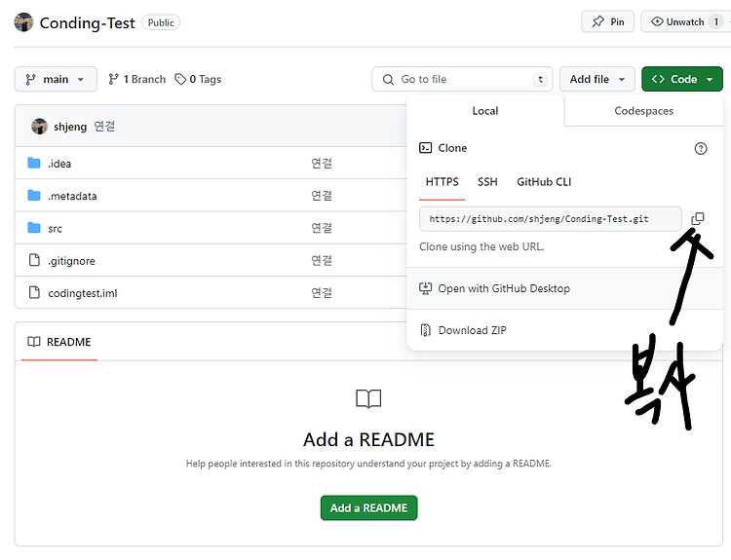This screenshot has height=560, width=731.
Task: Click the .gitignore file icon
Action: (x=34, y=260)
